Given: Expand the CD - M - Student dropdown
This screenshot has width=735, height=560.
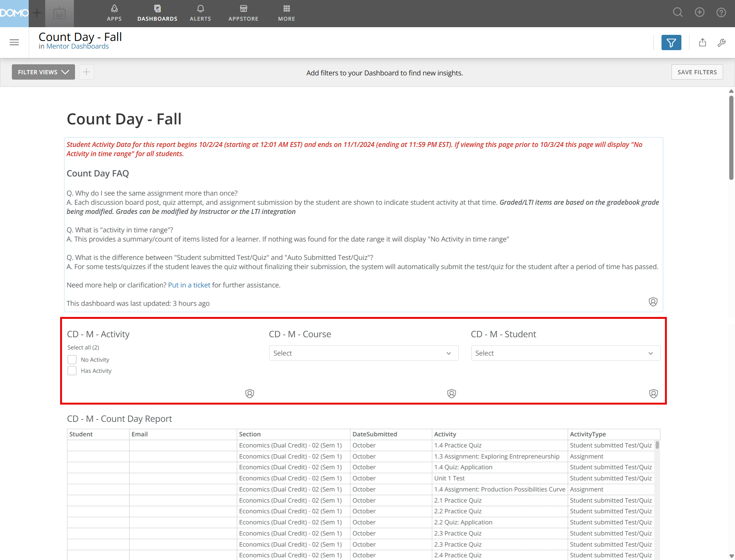Looking at the screenshot, I should pyautogui.click(x=565, y=353).
